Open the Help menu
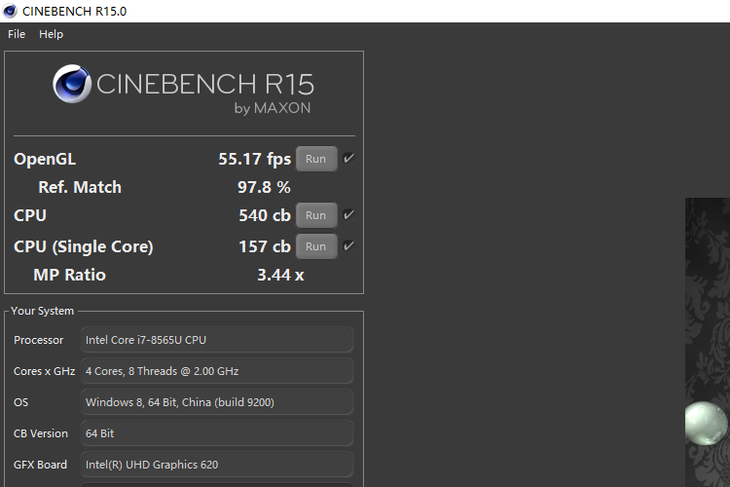 click(x=51, y=34)
